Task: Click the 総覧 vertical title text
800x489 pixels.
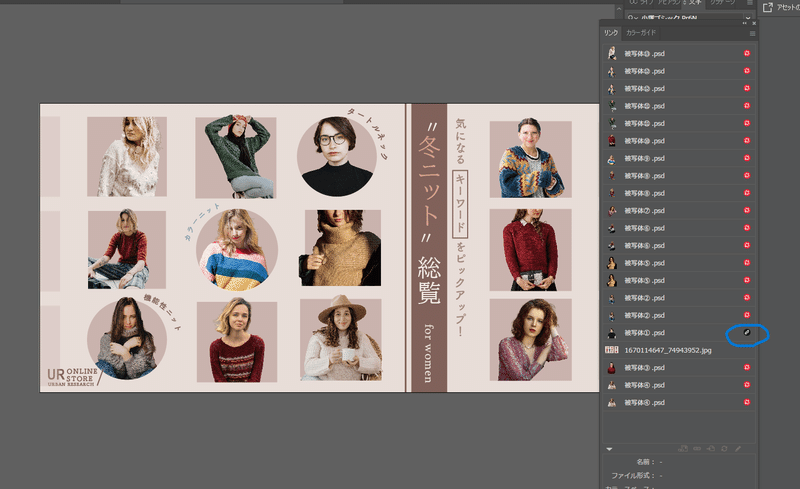Action: (x=429, y=280)
